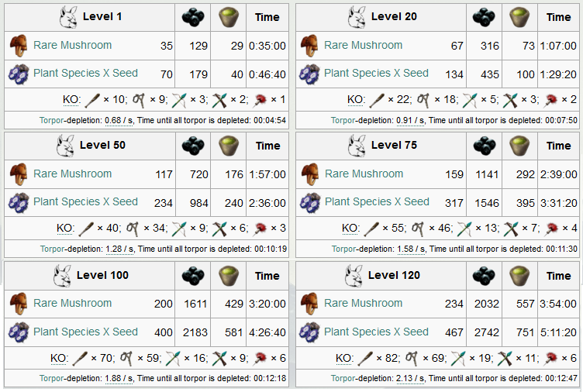
Task: Click the creature head icon beside Level 50
Action: click(65, 146)
